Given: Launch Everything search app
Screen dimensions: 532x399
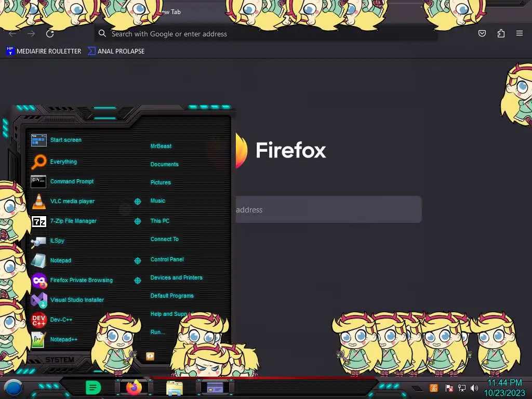Looking at the screenshot, I should pyautogui.click(x=54, y=162).
